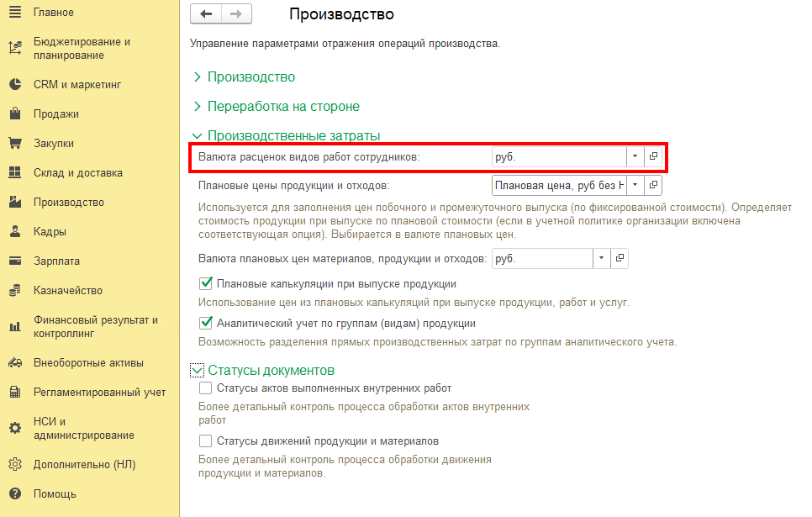Click the Плановая цена, руб без НДС field
Image resolution: width=812 pixels, height=517 pixels.
(559, 186)
